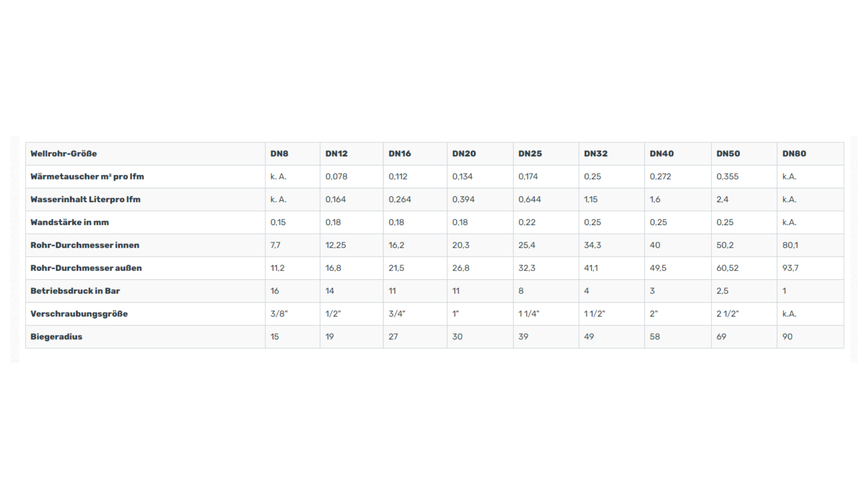The image size is (868, 499).
Task: Select the DN80 column header
Action: 794,154
